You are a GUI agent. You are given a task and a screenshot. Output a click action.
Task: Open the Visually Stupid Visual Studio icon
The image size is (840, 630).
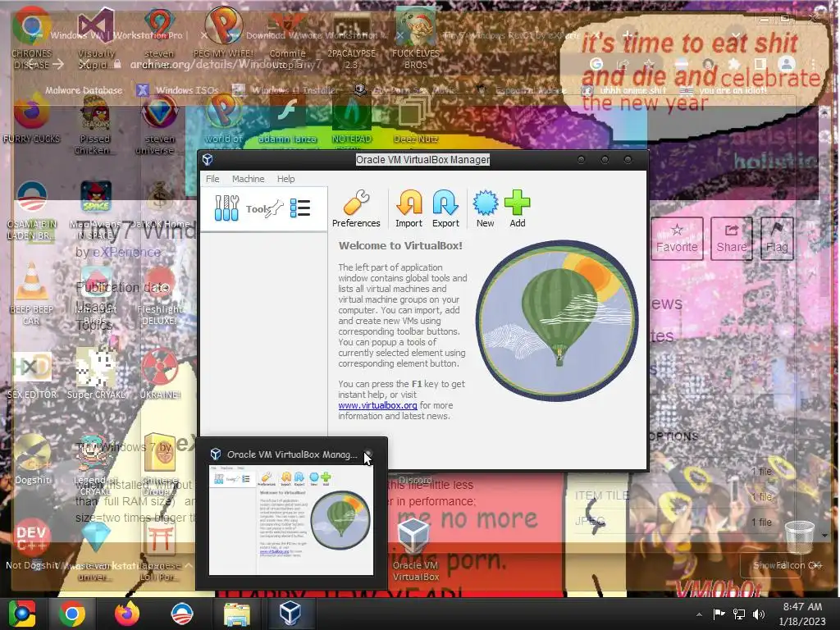[x=95, y=38]
